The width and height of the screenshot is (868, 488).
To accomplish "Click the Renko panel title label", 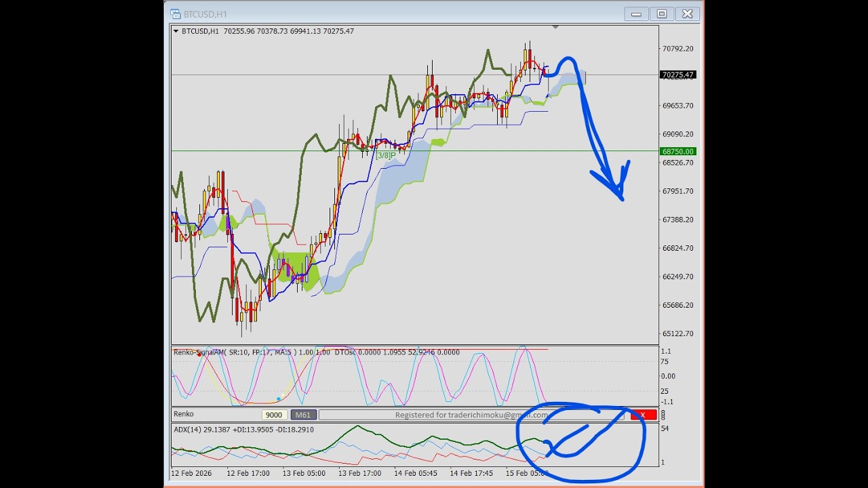I will click(184, 414).
